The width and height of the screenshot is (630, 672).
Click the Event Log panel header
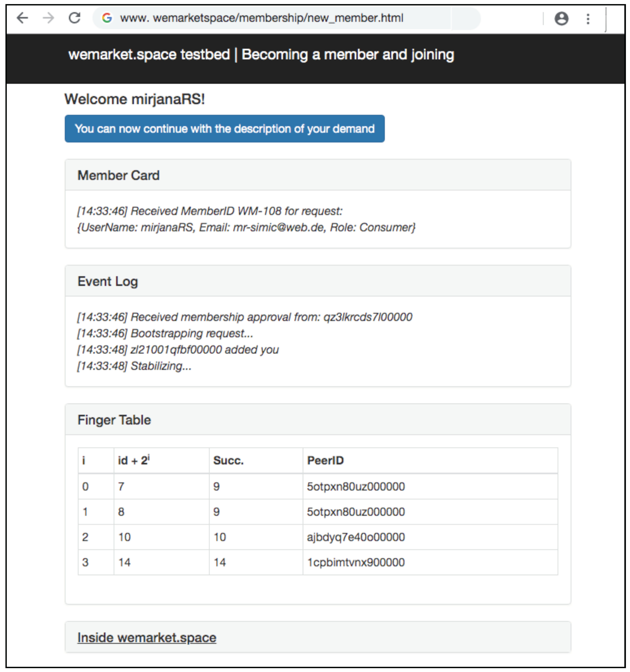pos(108,281)
